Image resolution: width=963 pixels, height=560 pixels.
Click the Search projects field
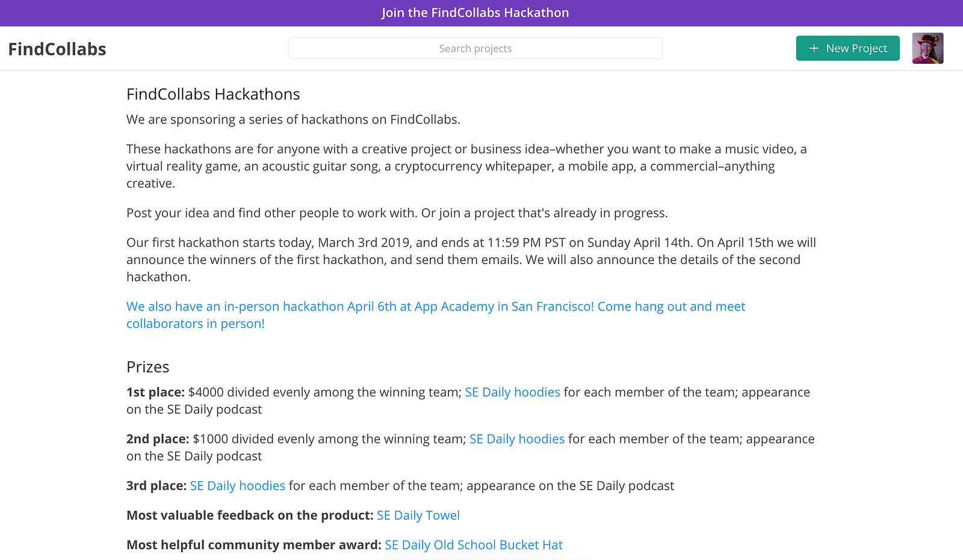click(x=475, y=48)
